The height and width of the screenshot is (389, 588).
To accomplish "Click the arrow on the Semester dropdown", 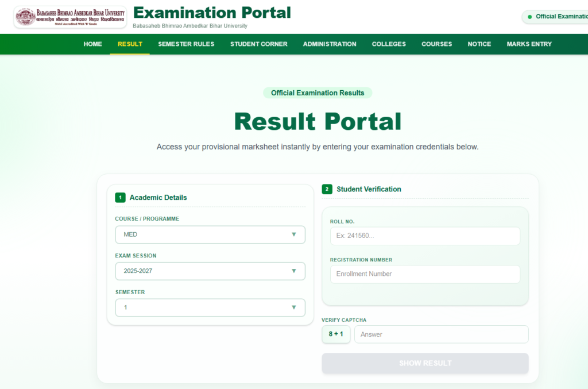I will click(294, 307).
